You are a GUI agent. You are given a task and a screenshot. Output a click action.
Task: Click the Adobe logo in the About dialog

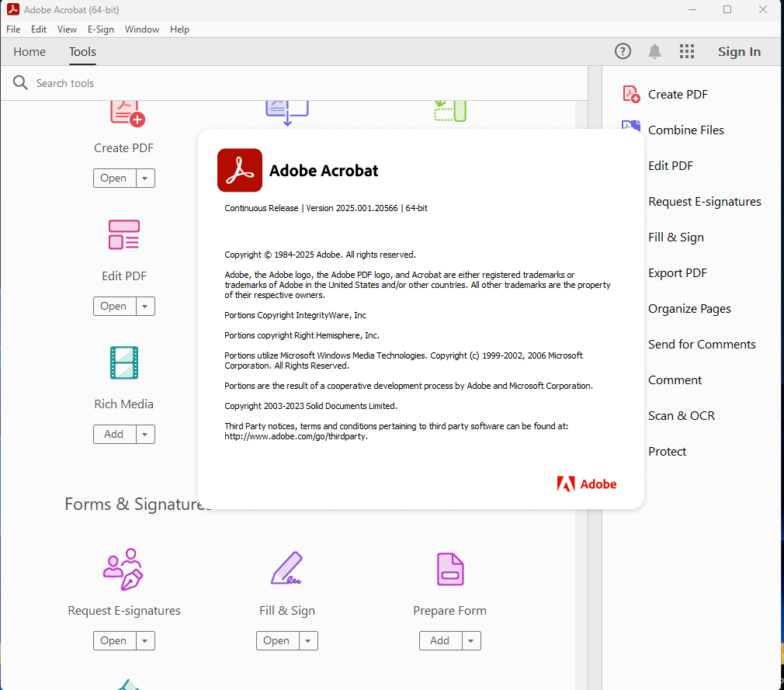(x=587, y=484)
